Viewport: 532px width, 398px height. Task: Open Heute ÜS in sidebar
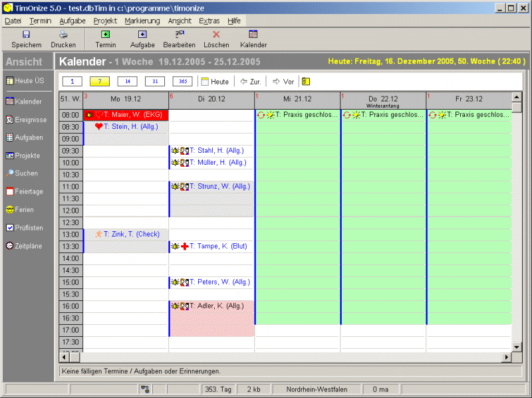click(x=25, y=80)
